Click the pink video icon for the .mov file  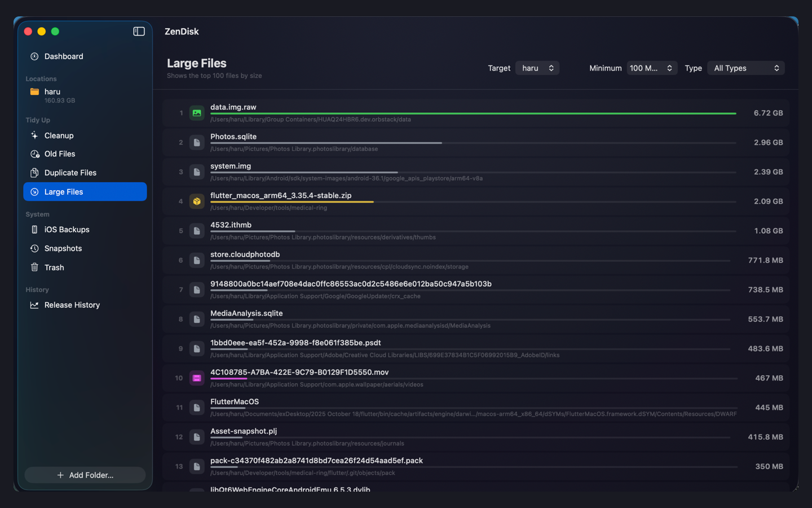click(197, 378)
